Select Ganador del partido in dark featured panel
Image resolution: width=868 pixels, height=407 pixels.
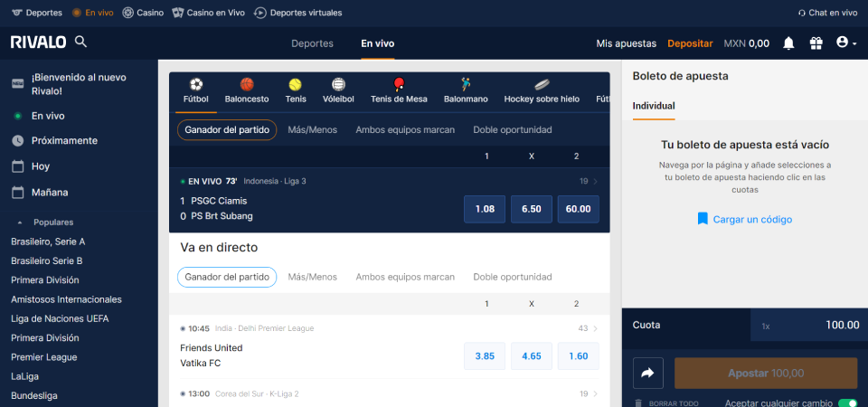click(x=227, y=129)
